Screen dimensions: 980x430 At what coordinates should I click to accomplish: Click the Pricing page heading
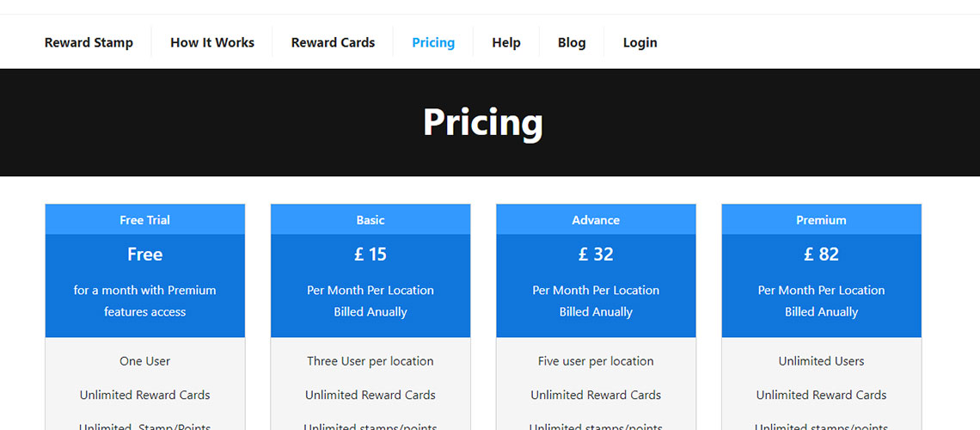tap(483, 123)
